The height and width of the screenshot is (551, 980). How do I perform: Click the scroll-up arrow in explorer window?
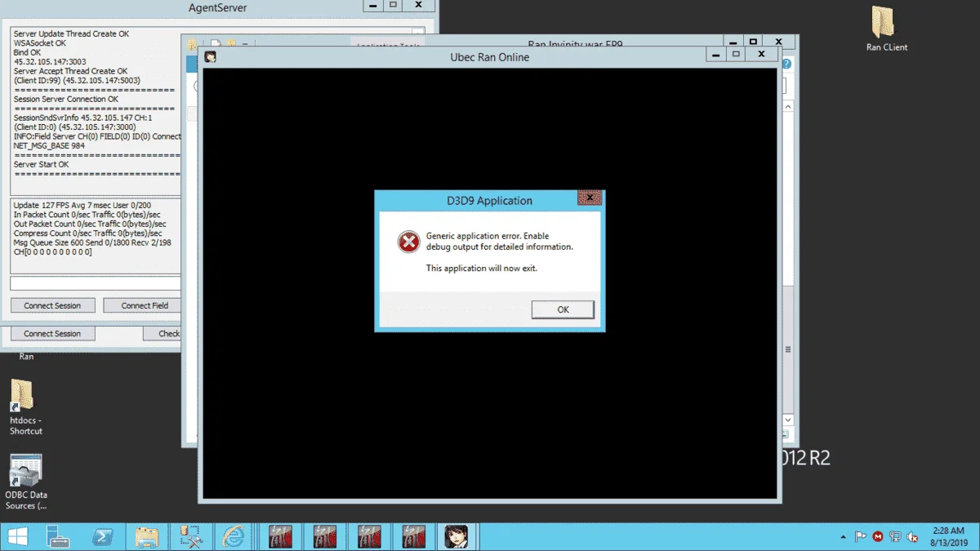point(787,107)
